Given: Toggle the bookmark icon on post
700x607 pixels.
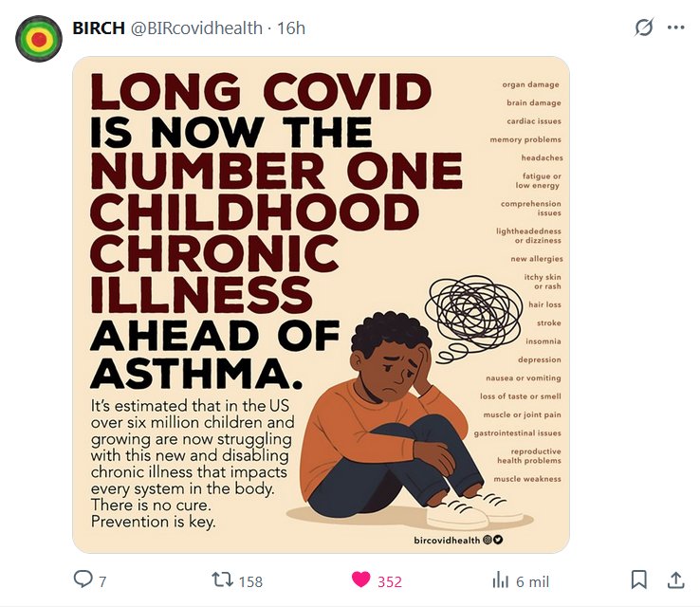Looking at the screenshot, I should click(x=639, y=579).
